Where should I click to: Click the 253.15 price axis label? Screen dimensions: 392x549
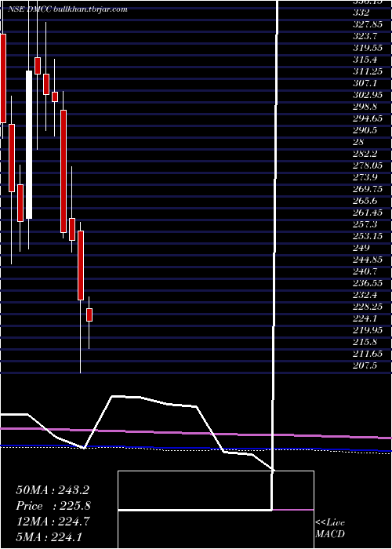point(367,236)
